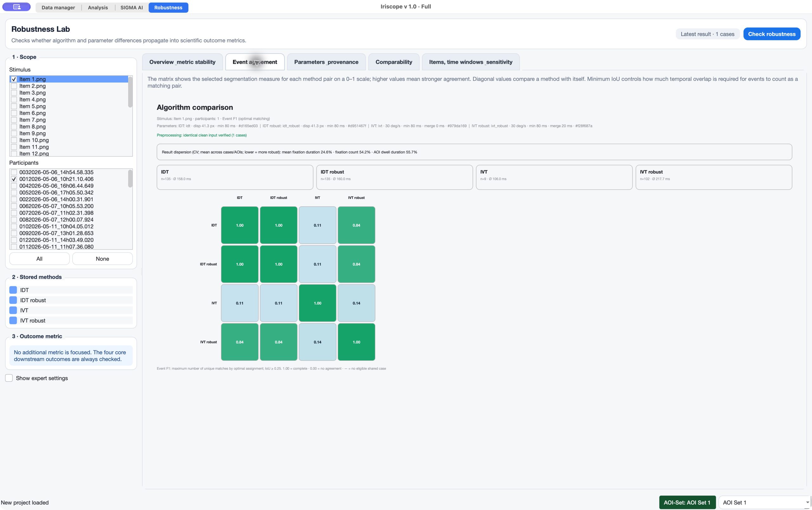Click the IVT summary card n=9
Viewport: 812px width, 510px height.
pos(554,177)
